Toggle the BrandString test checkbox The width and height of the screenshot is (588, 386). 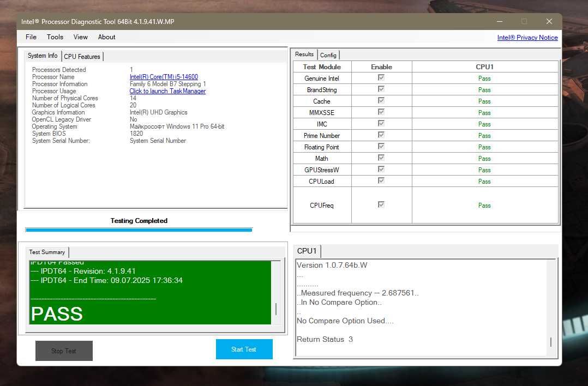pyautogui.click(x=381, y=89)
